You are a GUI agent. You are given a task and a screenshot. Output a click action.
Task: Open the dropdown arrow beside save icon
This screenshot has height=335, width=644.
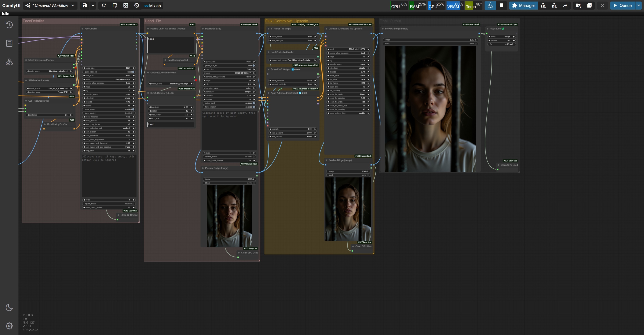(x=93, y=6)
